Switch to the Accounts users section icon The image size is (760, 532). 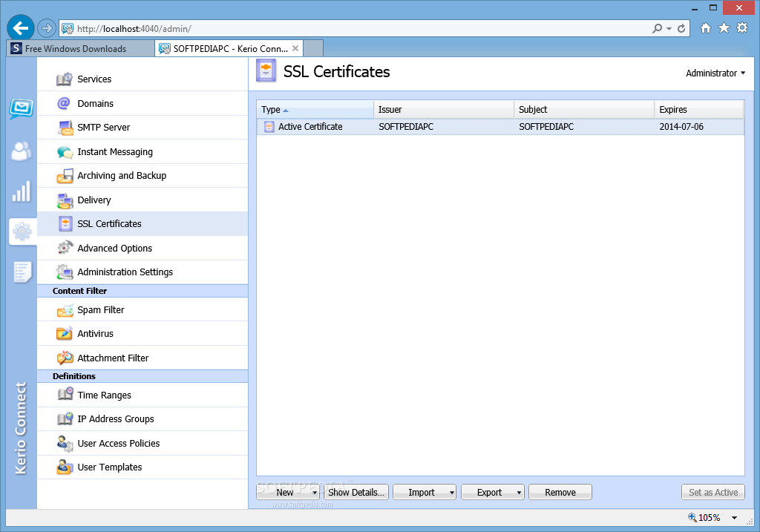tap(22, 151)
